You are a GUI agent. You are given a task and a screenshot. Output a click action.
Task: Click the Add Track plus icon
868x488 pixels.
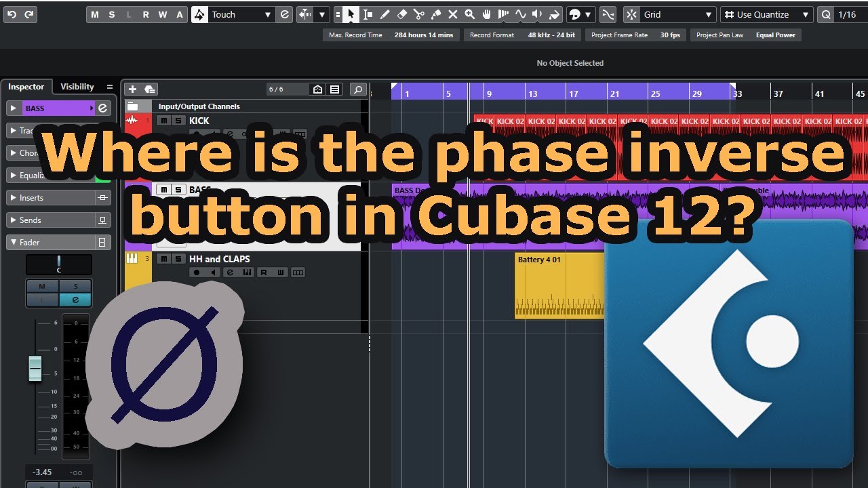(132, 89)
